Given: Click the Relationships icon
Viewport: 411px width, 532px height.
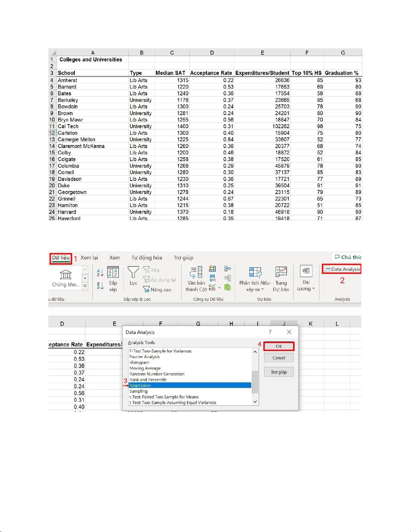Looking at the screenshot, I should [227, 278].
